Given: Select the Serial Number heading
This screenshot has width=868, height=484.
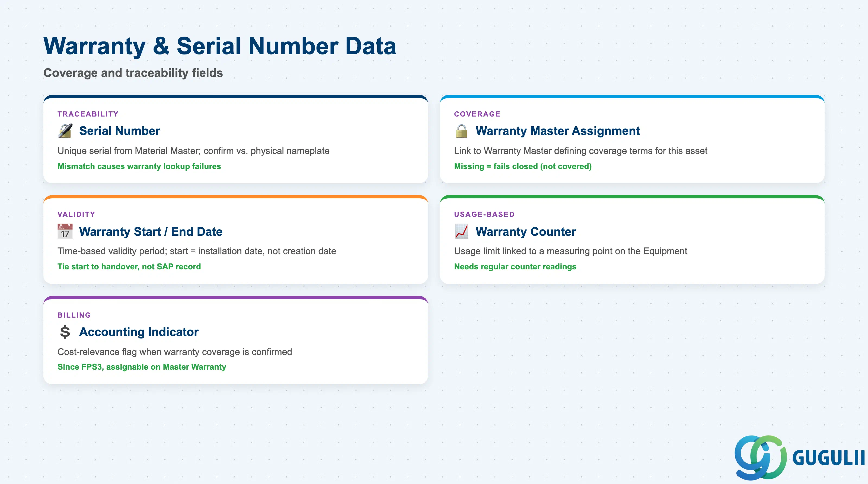Looking at the screenshot, I should (x=120, y=131).
